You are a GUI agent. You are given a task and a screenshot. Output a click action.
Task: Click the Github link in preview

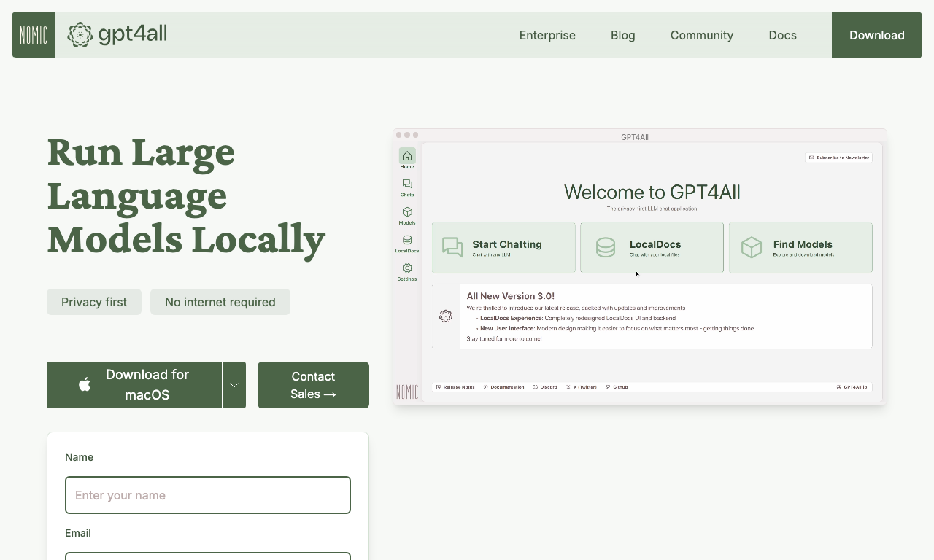pos(617,387)
